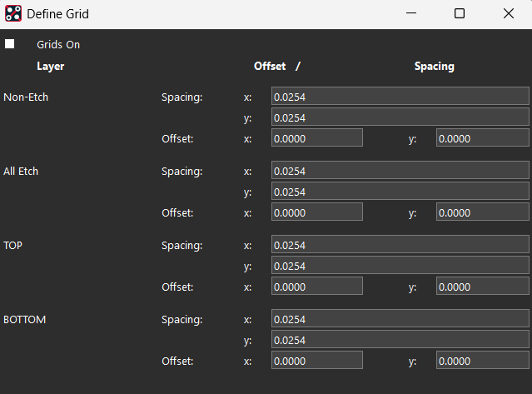This screenshot has width=532, height=394.
Task: Close the Define Grid dialog
Action: (508, 13)
